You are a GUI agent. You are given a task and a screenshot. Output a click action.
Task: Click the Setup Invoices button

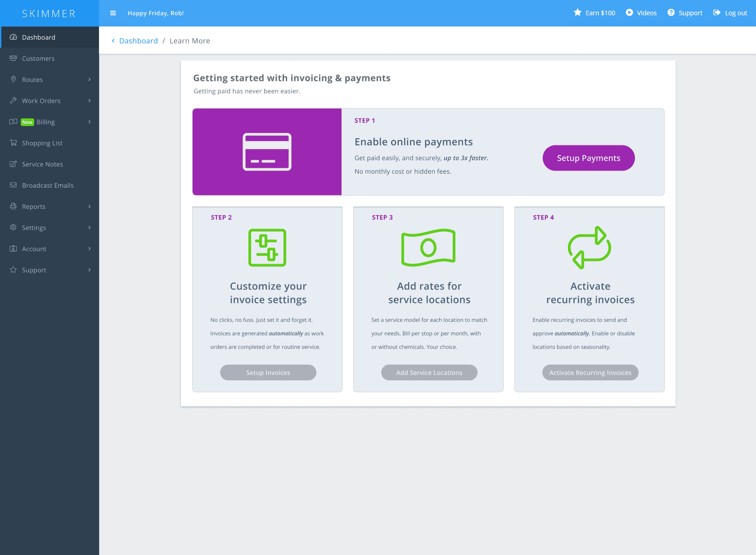tap(268, 373)
